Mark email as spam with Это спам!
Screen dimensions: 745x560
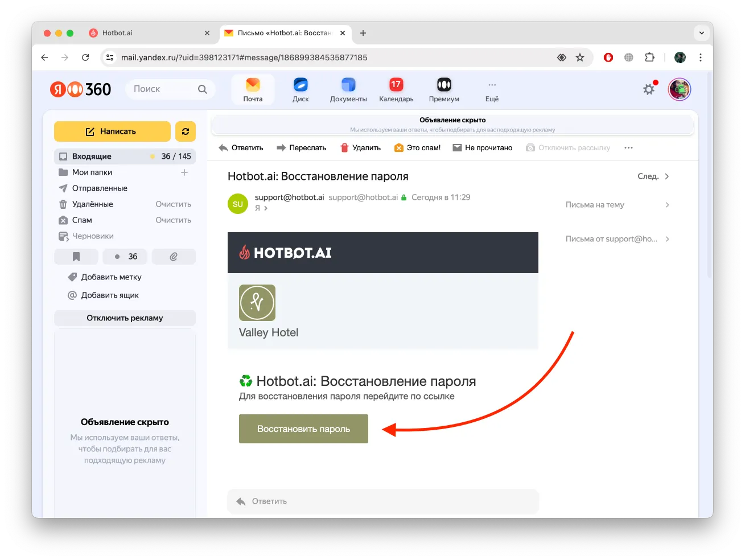point(418,148)
